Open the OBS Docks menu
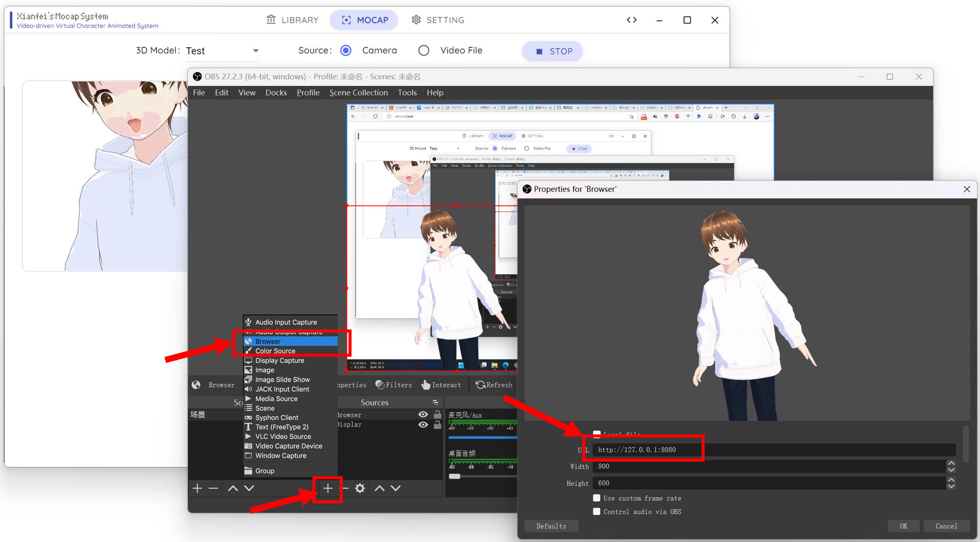The width and height of the screenshot is (980, 542). pyautogui.click(x=276, y=93)
